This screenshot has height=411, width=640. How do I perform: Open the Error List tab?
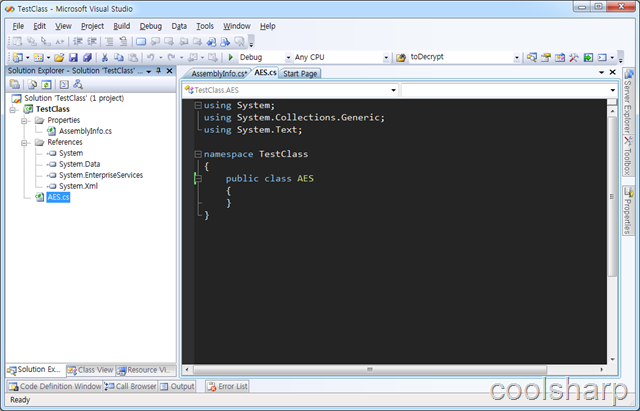point(228,387)
